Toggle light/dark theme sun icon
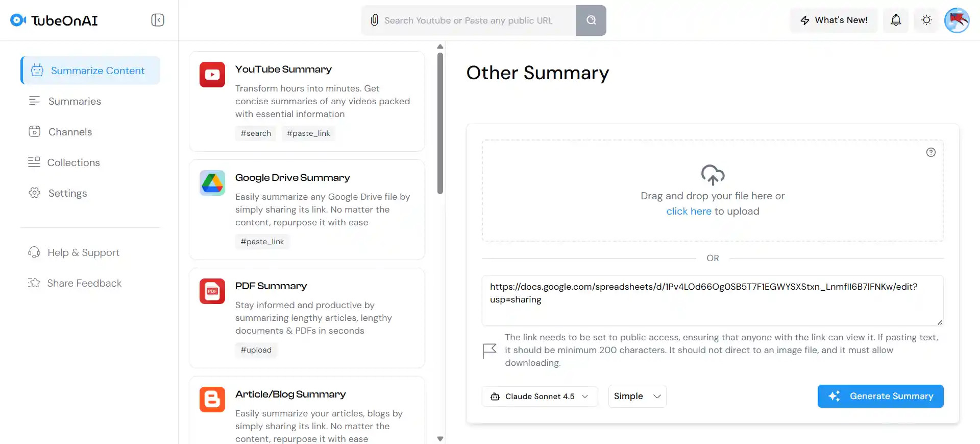The image size is (980, 444). click(x=926, y=20)
